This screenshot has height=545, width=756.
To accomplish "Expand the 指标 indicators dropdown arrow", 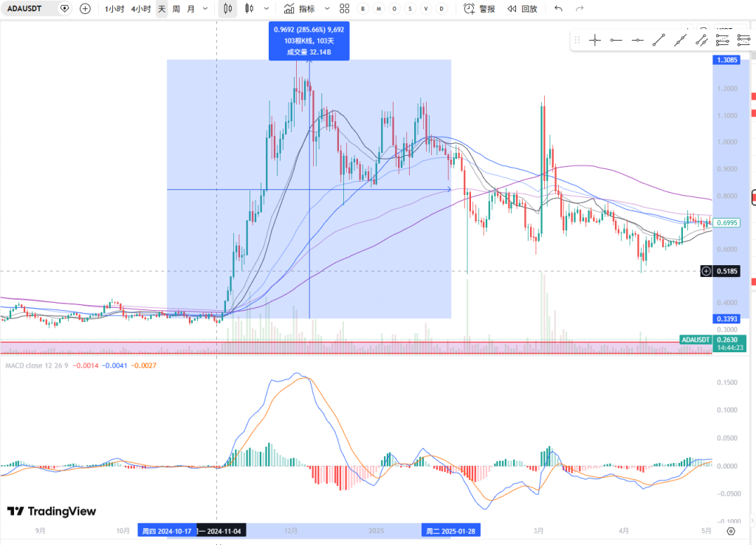I will [325, 9].
